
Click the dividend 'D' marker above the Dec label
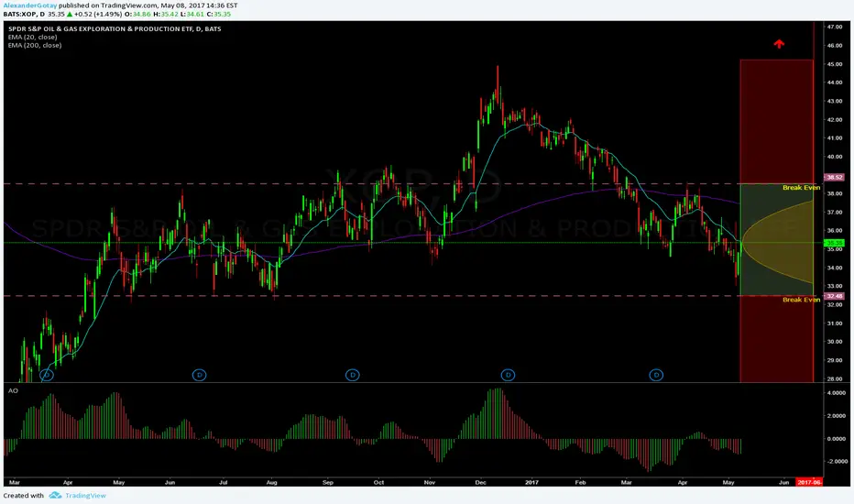click(508, 375)
